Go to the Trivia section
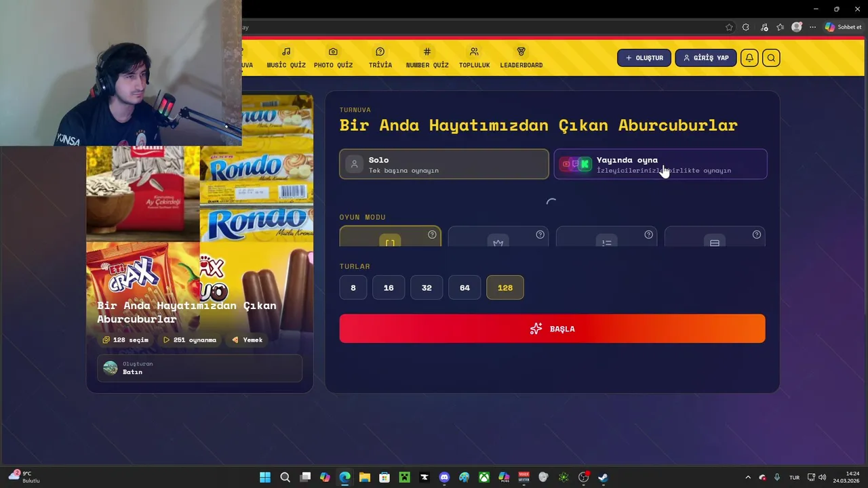The image size is (868, 488). [380, 58]
